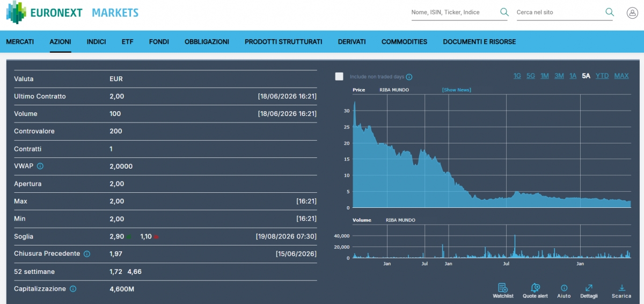Click the Chiusura Precedente date 15/06/2026

click(296, 254)
